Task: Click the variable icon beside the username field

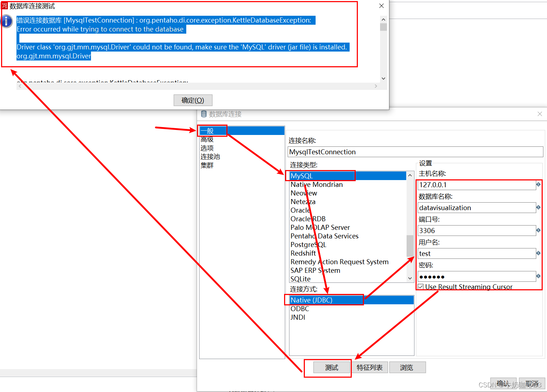Action: 538,253
